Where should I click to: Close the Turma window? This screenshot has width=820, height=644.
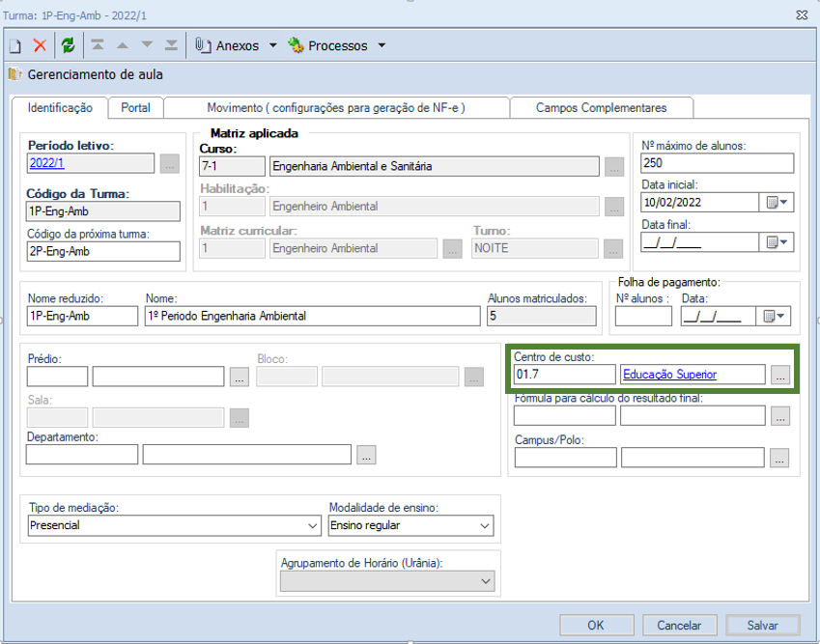pyautogui.click(x=802, y=15)
